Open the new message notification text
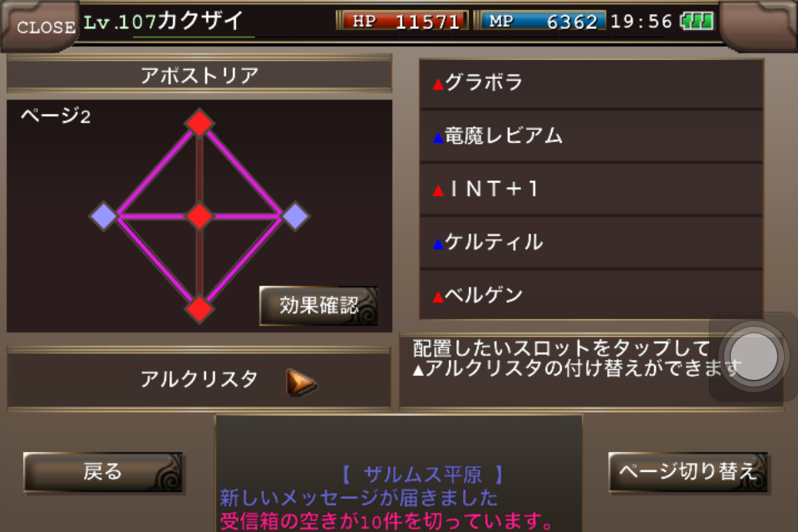The image size is (798, 532). [359, 498]
